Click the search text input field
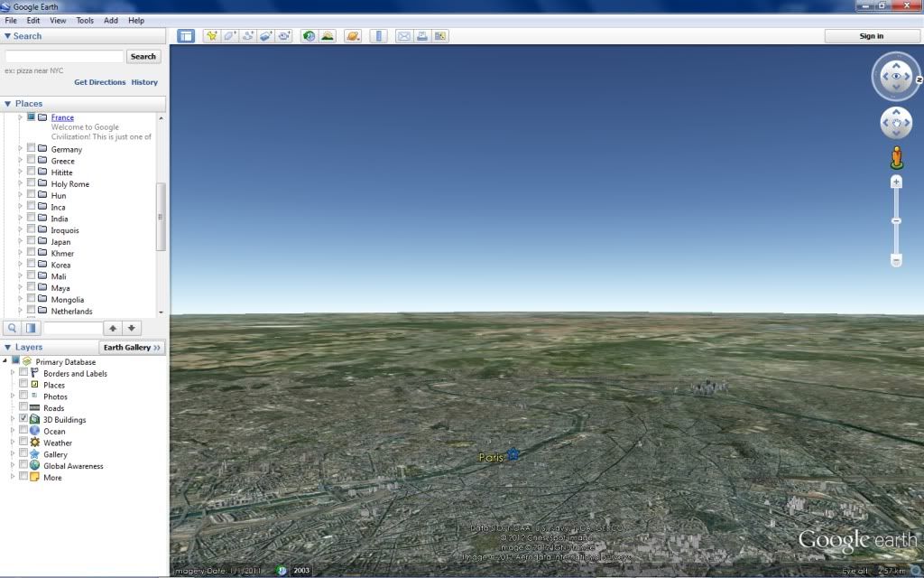This screenshot has width=924, height=578. coord(64,57)
